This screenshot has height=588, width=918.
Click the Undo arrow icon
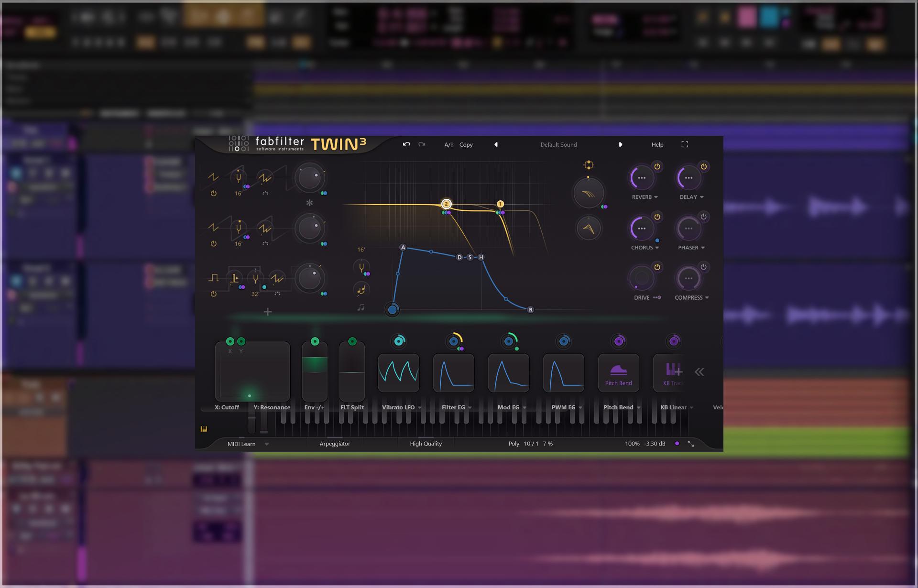pyautogui.click(x=406, y=144)
